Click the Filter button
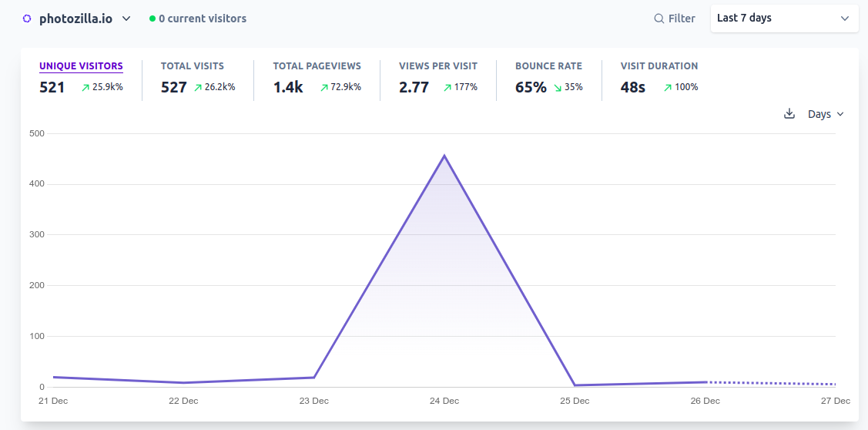Viewport: 868px width, 430px height. click(x=675, y=18)
